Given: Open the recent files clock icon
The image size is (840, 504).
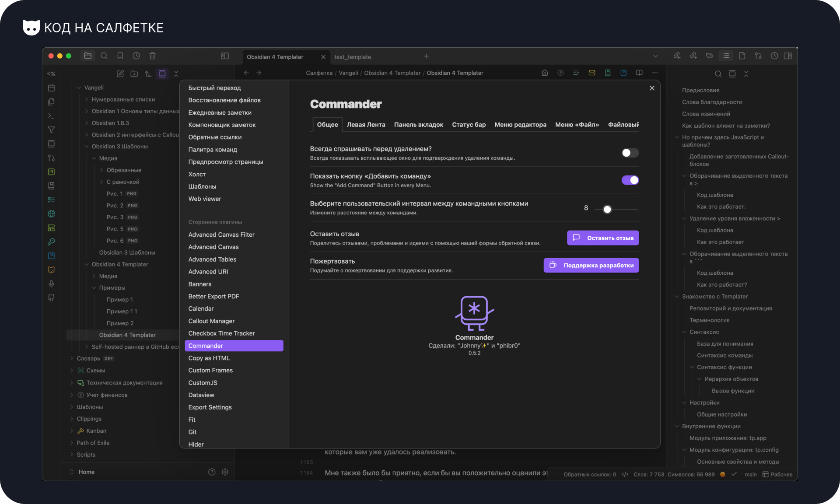Looking at the screenshot, I should [136, 56].
